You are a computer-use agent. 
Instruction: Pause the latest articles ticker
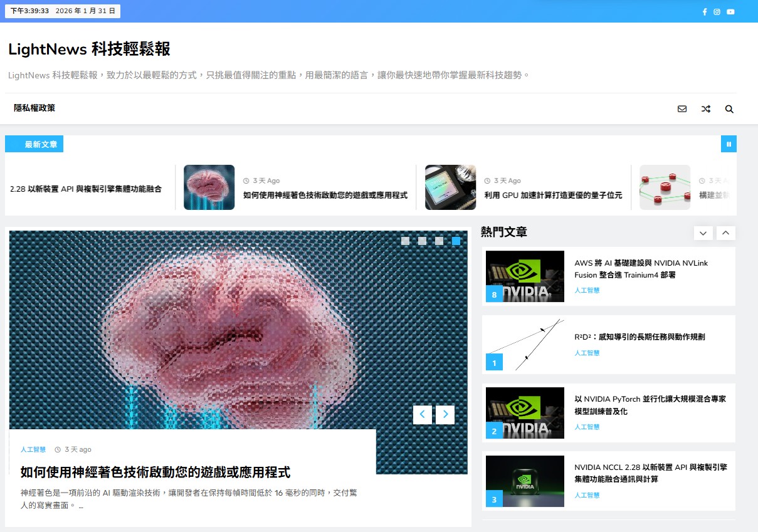(x=729, y=144)
